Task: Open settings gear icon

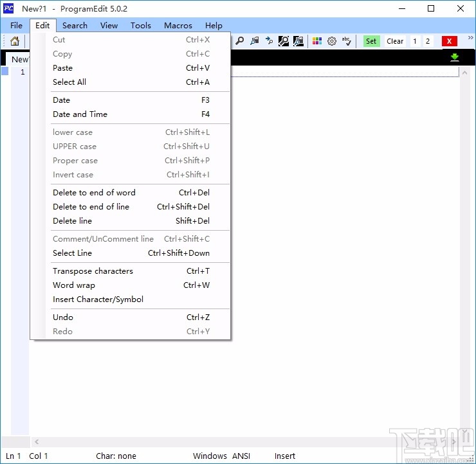Action: [332, 41]
